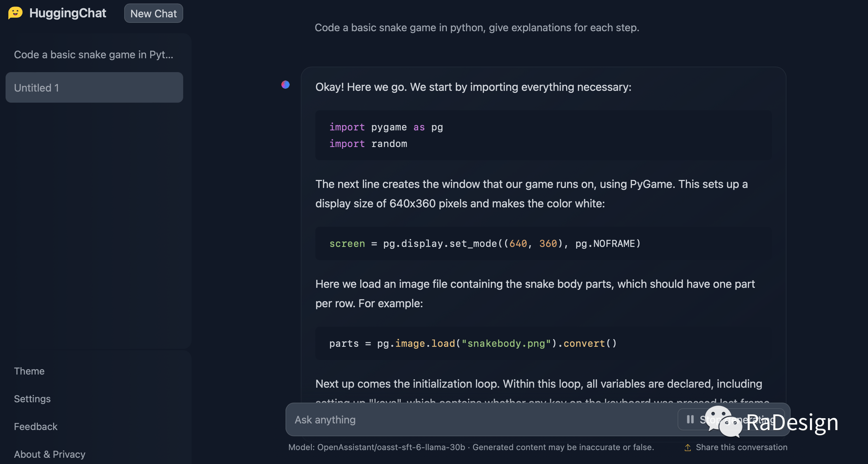Click the pause icon in Stop generating
Image resolution: width=868 pixels, height=464 pixels.
click(690, 420)
